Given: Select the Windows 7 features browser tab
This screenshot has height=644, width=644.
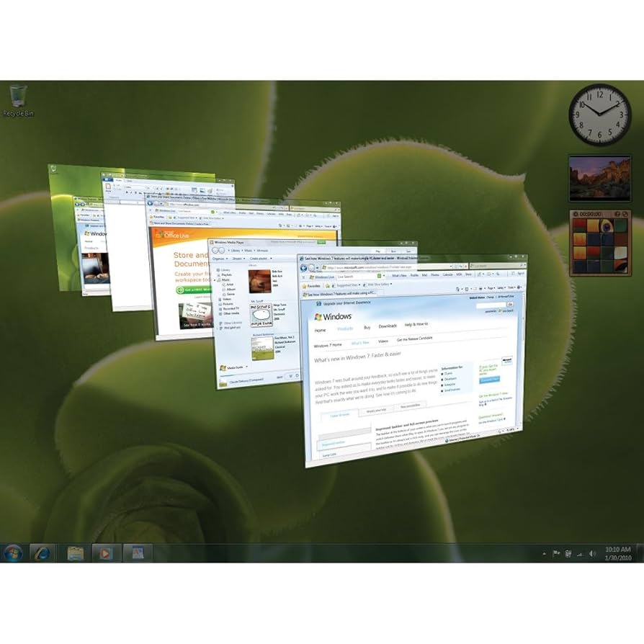Looking at the screenshot, I should tap(339, 292).
